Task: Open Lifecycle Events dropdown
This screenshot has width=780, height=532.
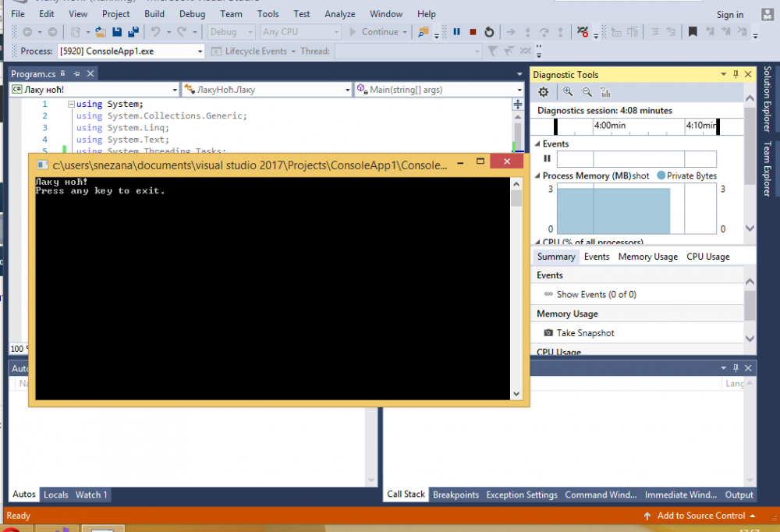Action: [x=293, y=51]
